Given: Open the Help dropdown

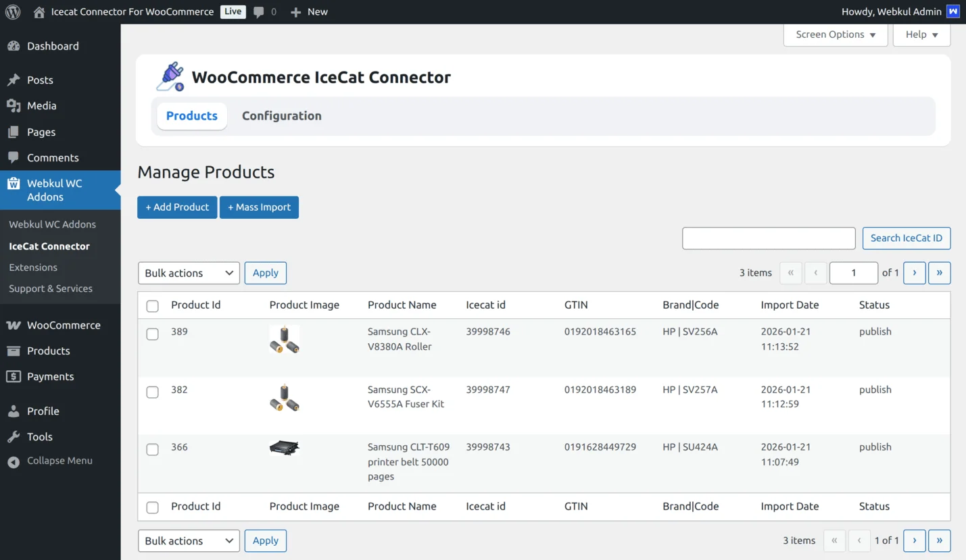Looking at the screenshot, I should (921, 34).
